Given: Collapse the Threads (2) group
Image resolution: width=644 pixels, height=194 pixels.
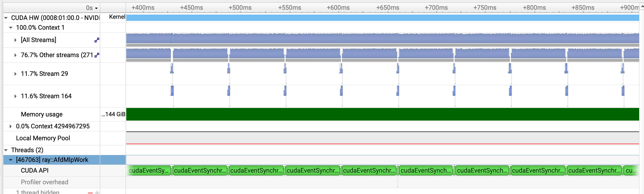Looking at the screenshot, I should [6, 150].
